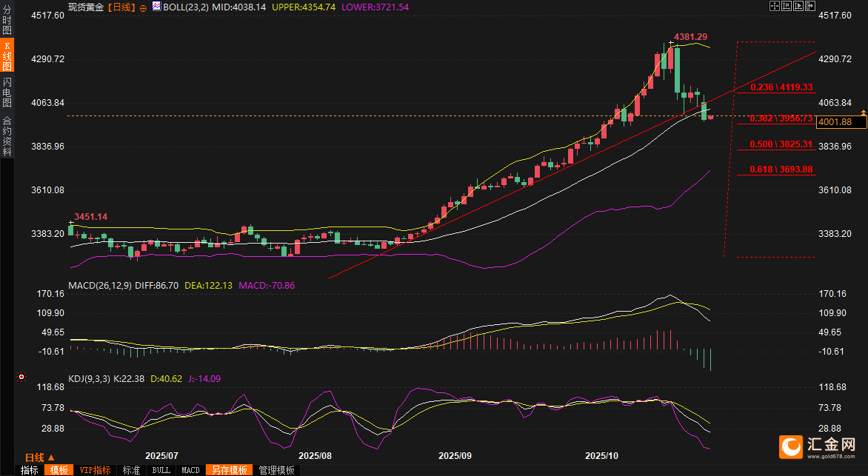868x476 pixels.
Task: Open the VIP指标 indicator list
Action: [x=95, y=470]
